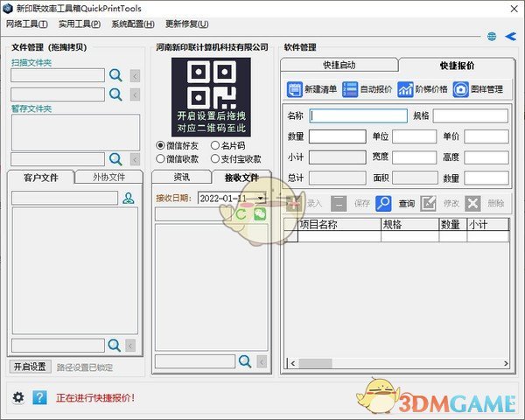Open 更新修复 menu

[x=187, y=24]
